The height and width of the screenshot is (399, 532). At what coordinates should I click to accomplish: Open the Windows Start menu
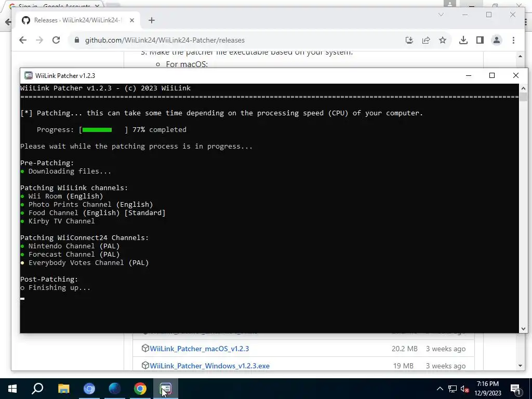tap(12, 389)
